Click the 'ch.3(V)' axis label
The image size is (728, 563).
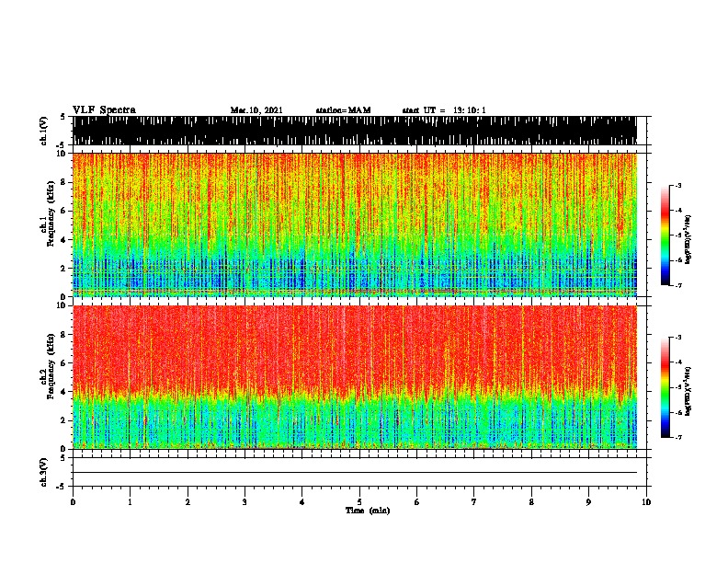44,472
